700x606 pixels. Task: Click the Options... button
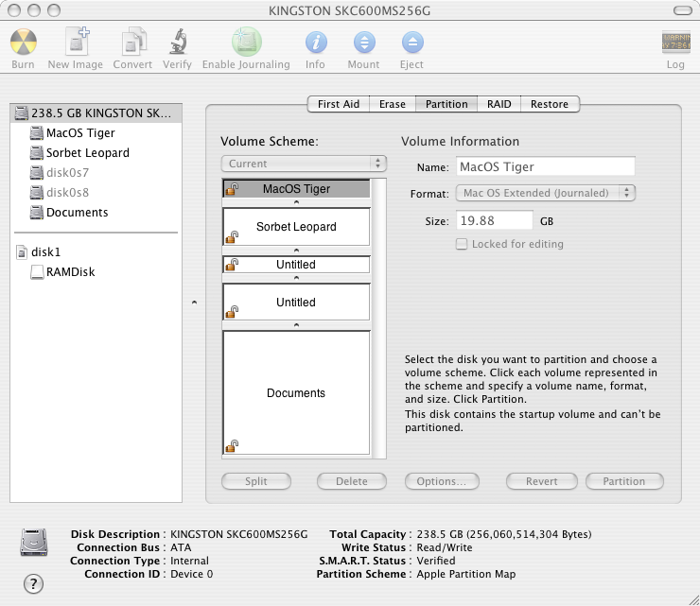pos(442,481)
